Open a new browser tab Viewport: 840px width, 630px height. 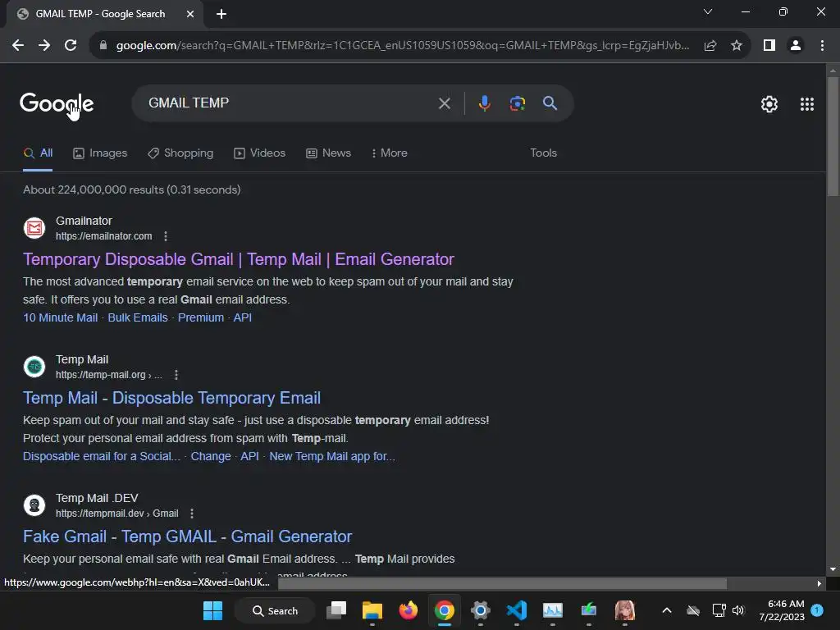coord(221,14)
